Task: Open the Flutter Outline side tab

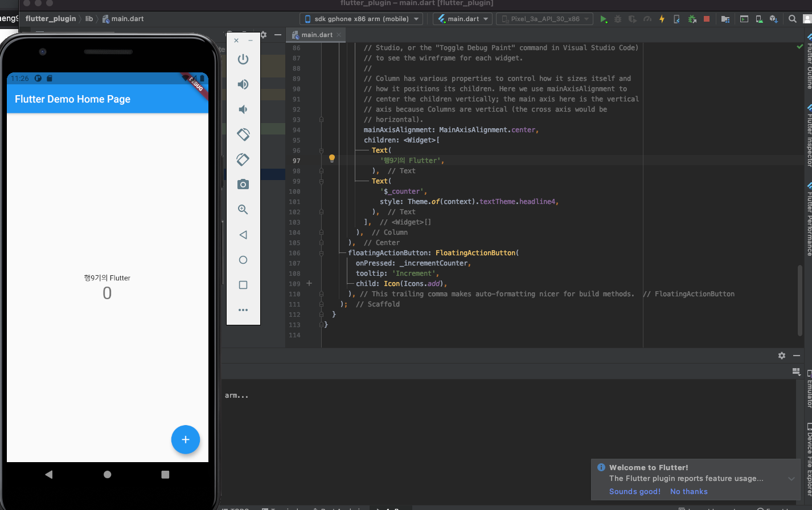Action: pyautogui.click(x=809, y=62)
